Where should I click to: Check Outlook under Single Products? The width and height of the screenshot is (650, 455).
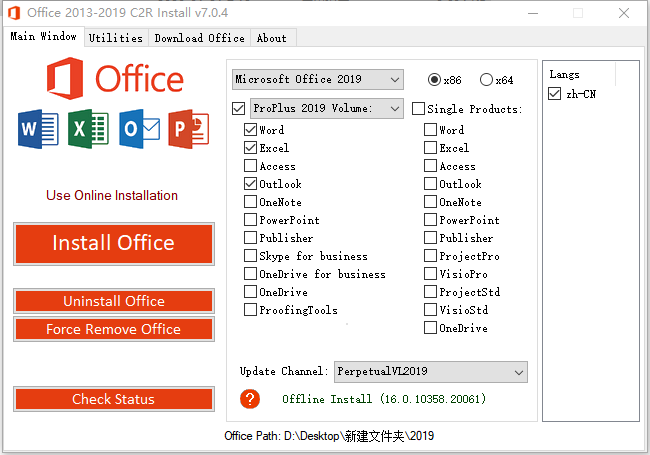point(430,184)
